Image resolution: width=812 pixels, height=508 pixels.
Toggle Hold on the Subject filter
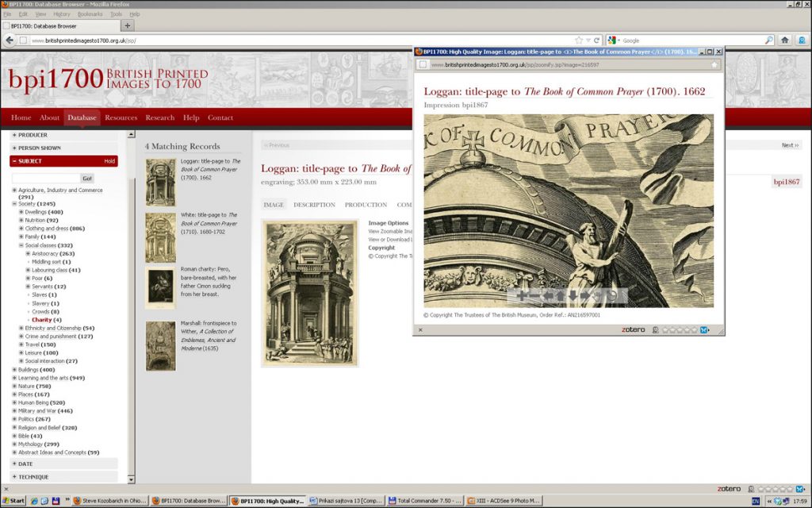109,161
